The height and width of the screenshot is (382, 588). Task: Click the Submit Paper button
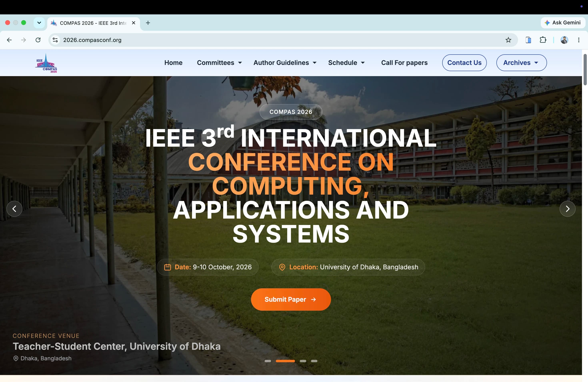pyautogui.click(x=291, y=299)
